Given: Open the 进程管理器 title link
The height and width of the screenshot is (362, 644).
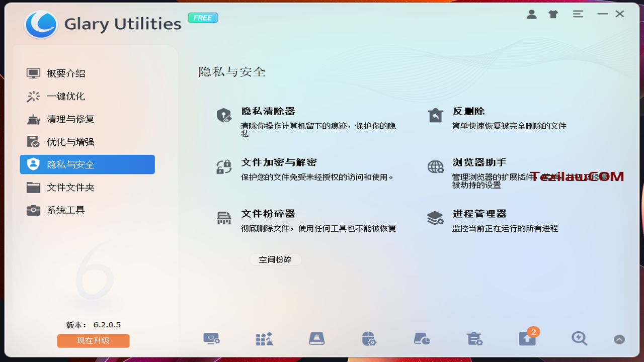Looking at the screenshot, I should click(479, 214).
